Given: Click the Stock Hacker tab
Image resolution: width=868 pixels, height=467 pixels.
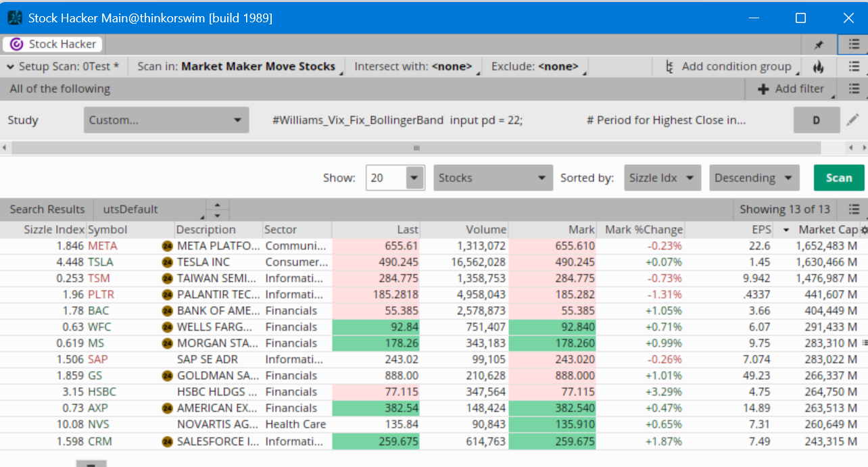Looking at the screenshot, I should coord(54,45).
